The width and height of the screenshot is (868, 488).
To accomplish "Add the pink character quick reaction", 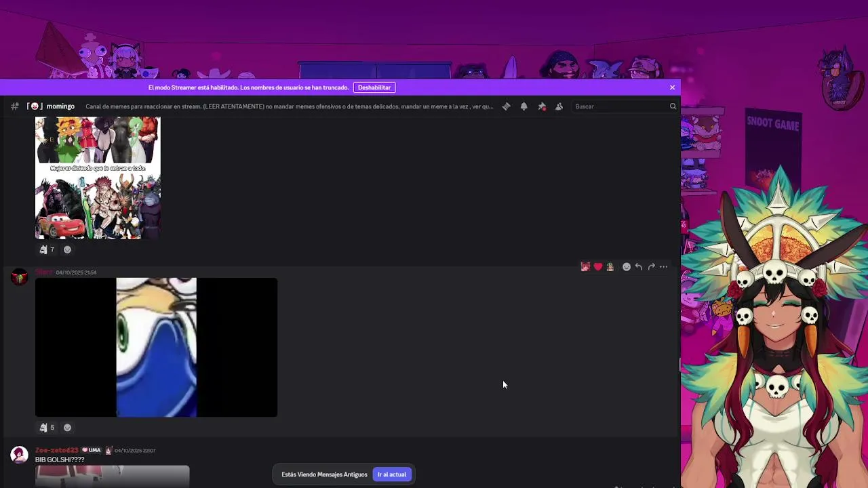I will coord(585,267).
